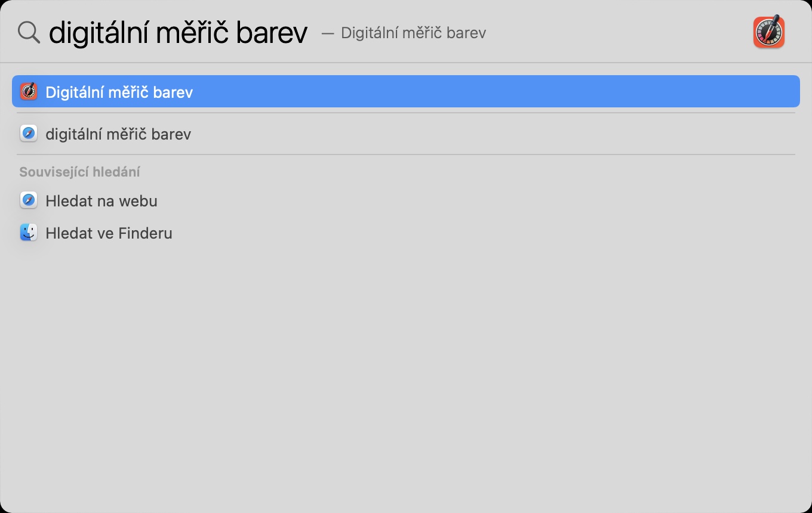Click the Safari icon next to "Hledat na webu"

[29, 200]
